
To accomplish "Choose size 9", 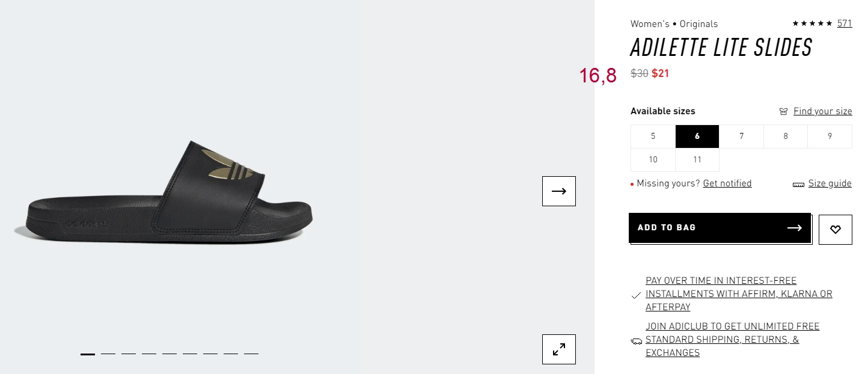I will [x=830, y=136].
